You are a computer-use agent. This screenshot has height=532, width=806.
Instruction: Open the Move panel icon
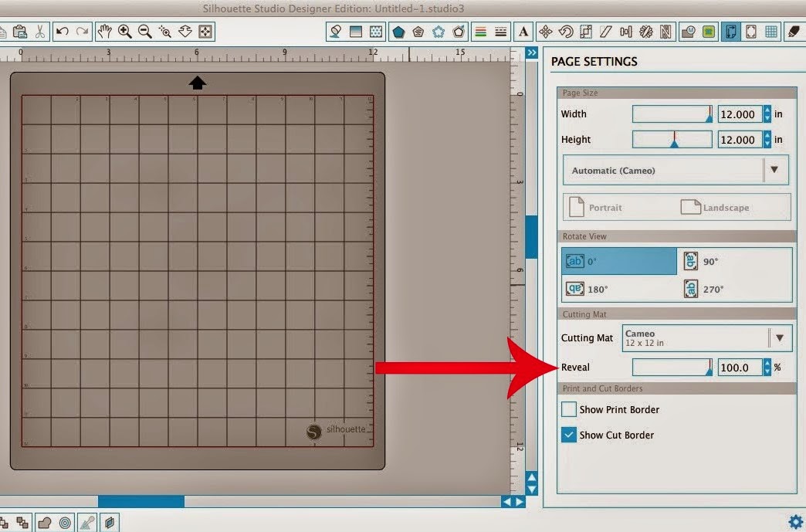coord(545,32)
